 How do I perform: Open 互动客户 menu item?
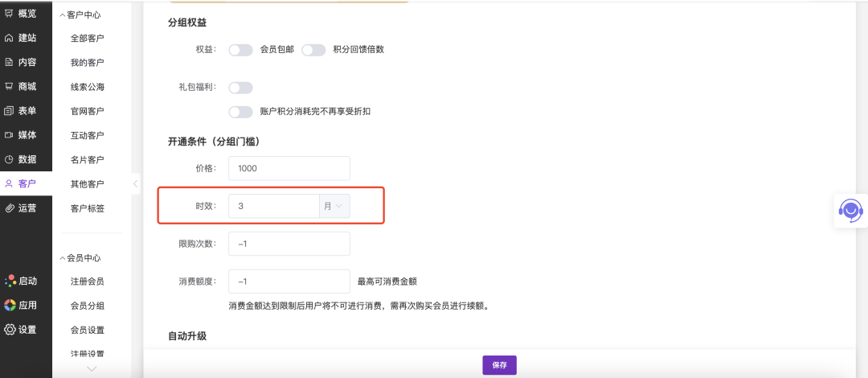[x=88, y=136]
